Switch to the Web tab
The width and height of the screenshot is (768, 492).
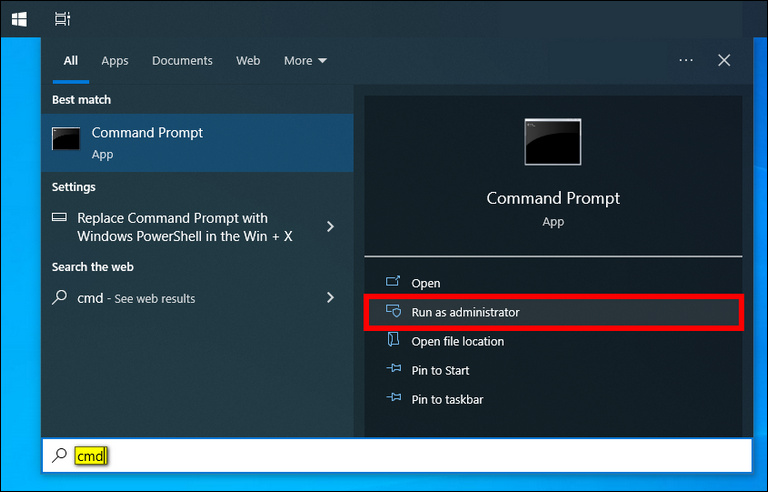pyautogui.click(x=248, y=61)
